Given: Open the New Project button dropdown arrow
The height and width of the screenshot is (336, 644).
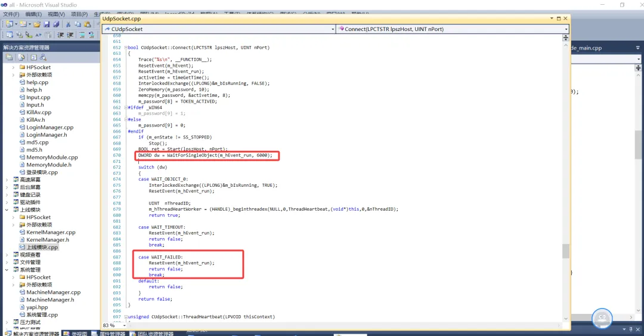Looking at the screenshot, I should pyautogui.click(x=16, y=24).
